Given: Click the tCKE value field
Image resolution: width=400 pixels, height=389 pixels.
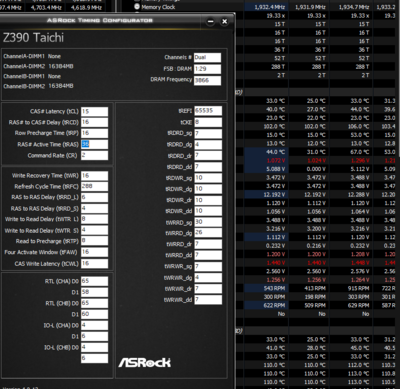Looking at the screenshot, I should tap(208, 122).
